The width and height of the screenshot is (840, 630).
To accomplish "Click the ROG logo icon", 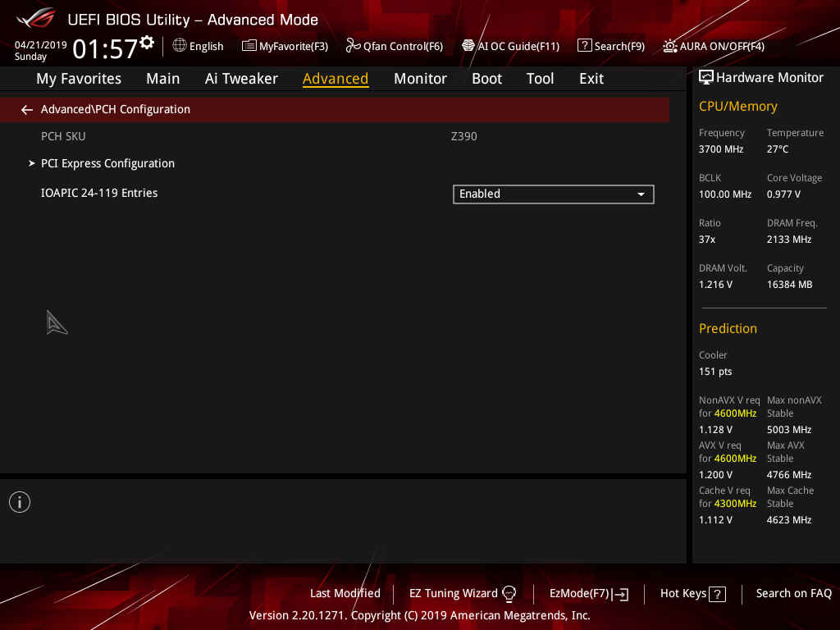I will point(36,18).
